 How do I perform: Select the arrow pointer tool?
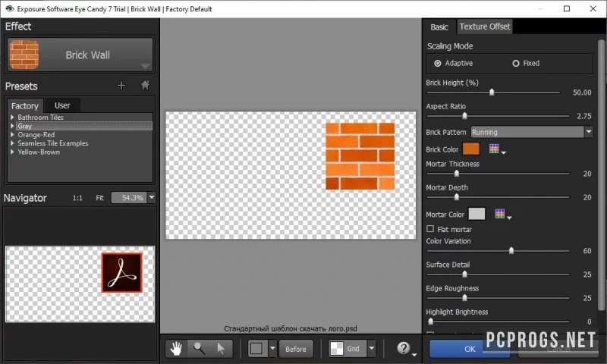(x=221, y=349)
